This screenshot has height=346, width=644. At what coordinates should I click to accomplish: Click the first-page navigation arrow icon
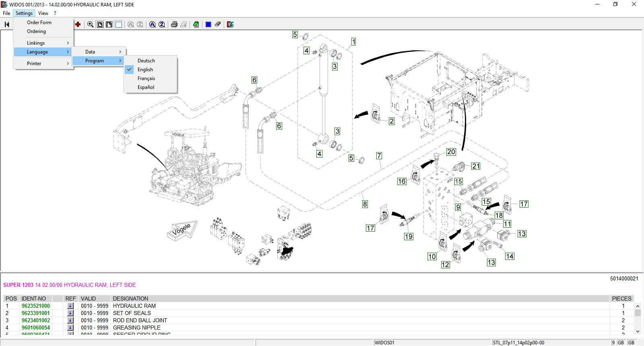pyautogui.click(x=7, y=25)
